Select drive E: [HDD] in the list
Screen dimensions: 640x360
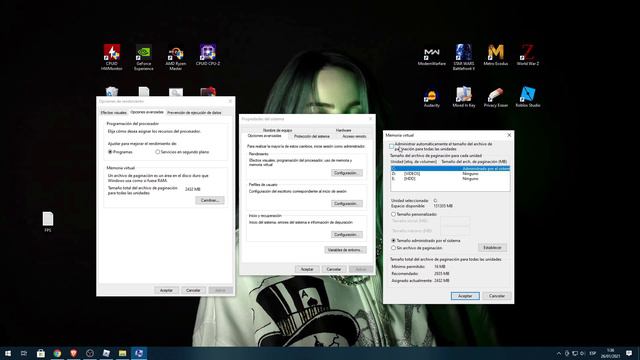(450, 179)
